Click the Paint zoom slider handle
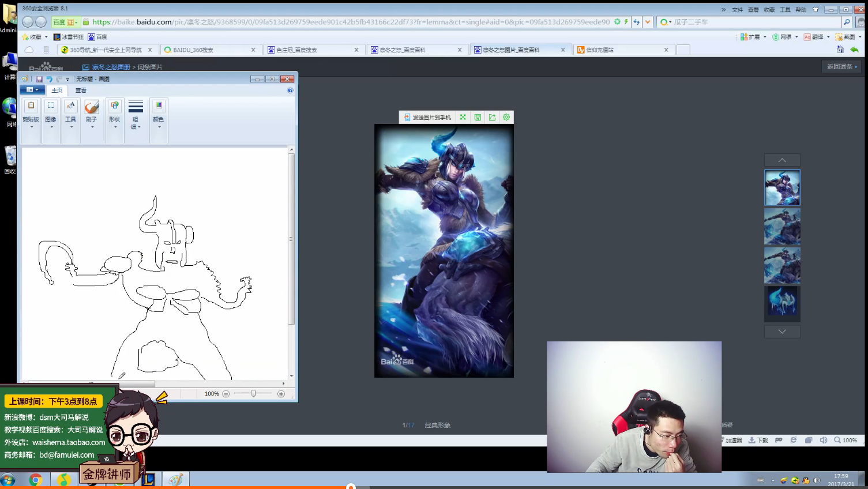This screenshot has height=489, width=868. click(x=253, y=393)
